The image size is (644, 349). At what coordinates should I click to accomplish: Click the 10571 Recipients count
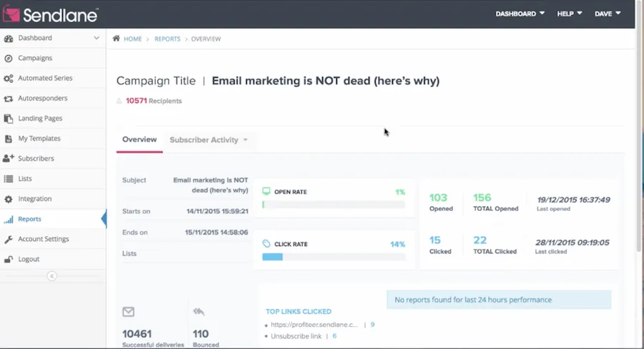point(154,101)
